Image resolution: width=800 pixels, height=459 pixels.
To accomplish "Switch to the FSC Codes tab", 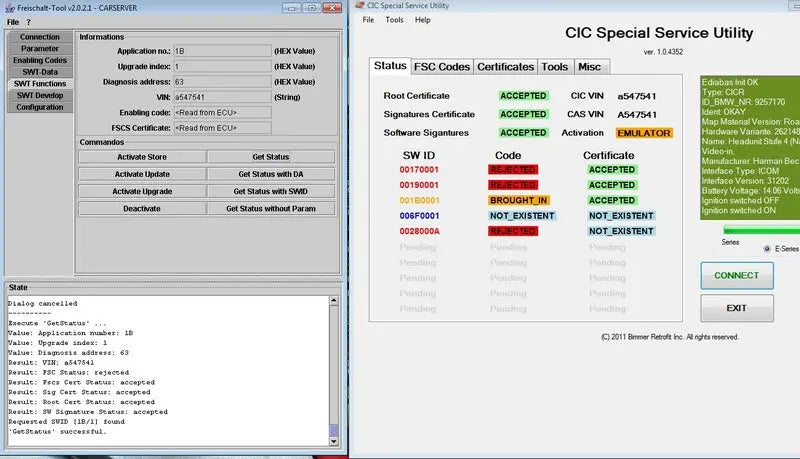I will coord(441,67).
